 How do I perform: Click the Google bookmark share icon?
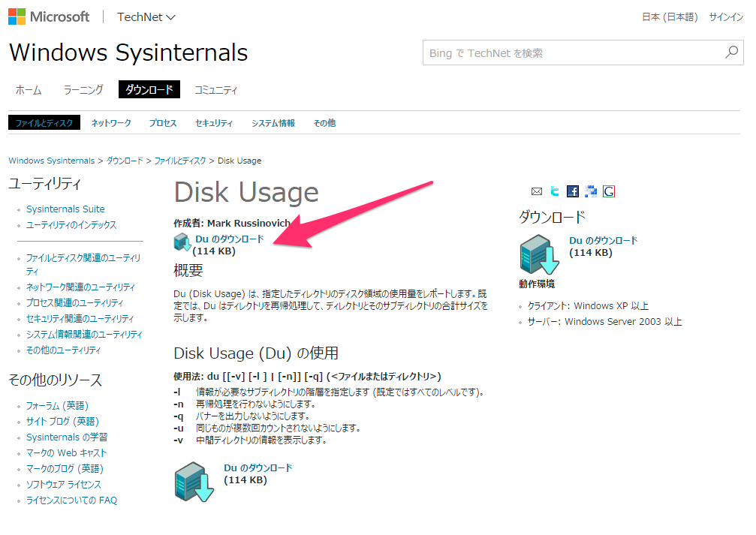[x=608, y=191]
